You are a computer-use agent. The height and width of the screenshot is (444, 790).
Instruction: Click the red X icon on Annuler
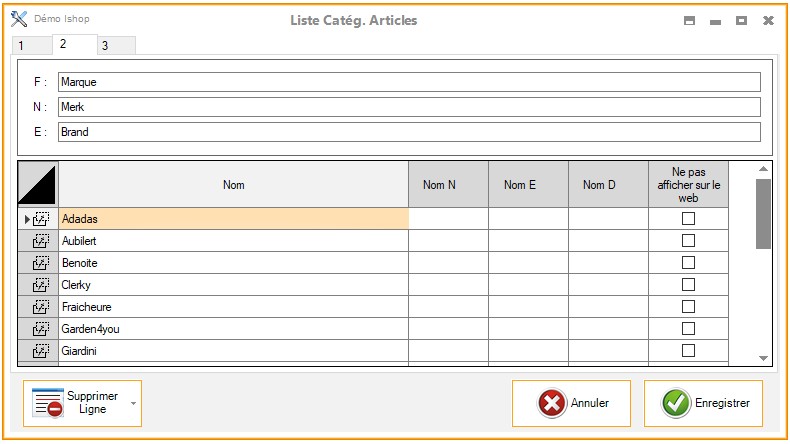[551, 403]
